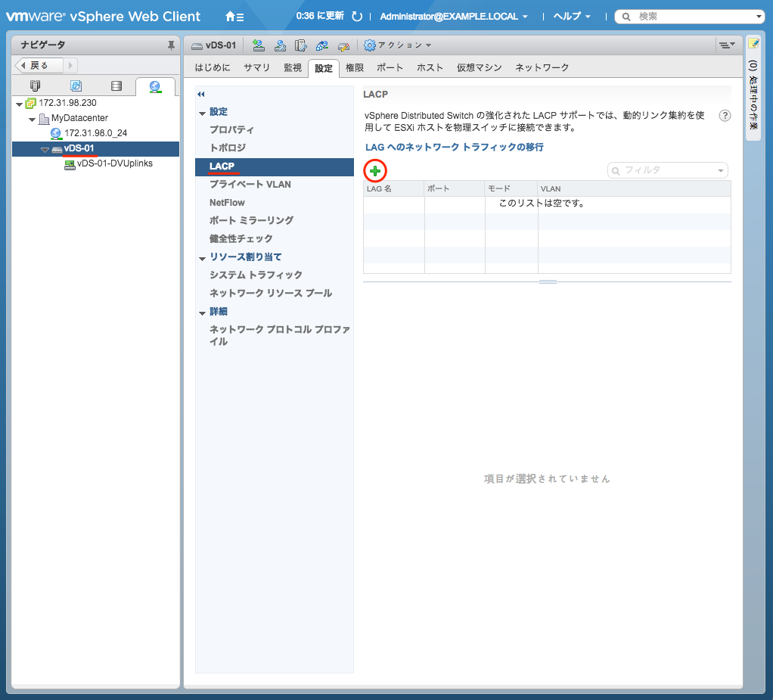Viewport: 773px width, 700px height.
Task: Open Storage navigator tab icon
Action: 116,86
